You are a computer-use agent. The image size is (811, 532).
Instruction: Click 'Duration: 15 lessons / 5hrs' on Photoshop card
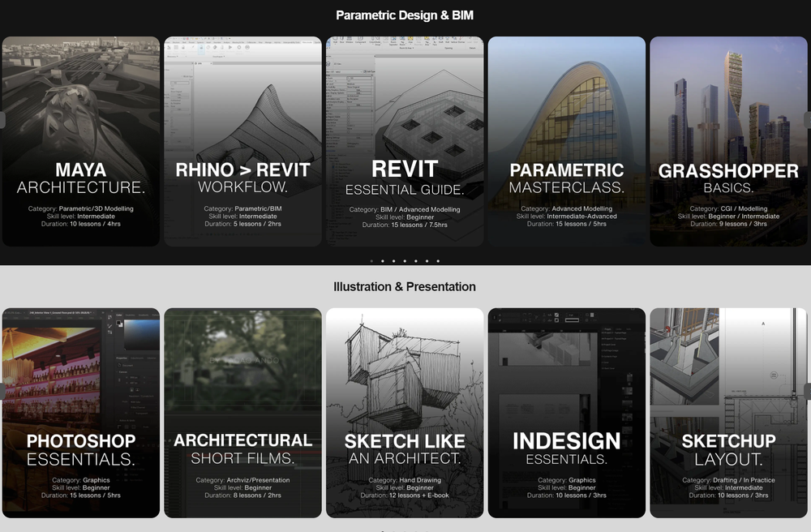click(80, 496)
